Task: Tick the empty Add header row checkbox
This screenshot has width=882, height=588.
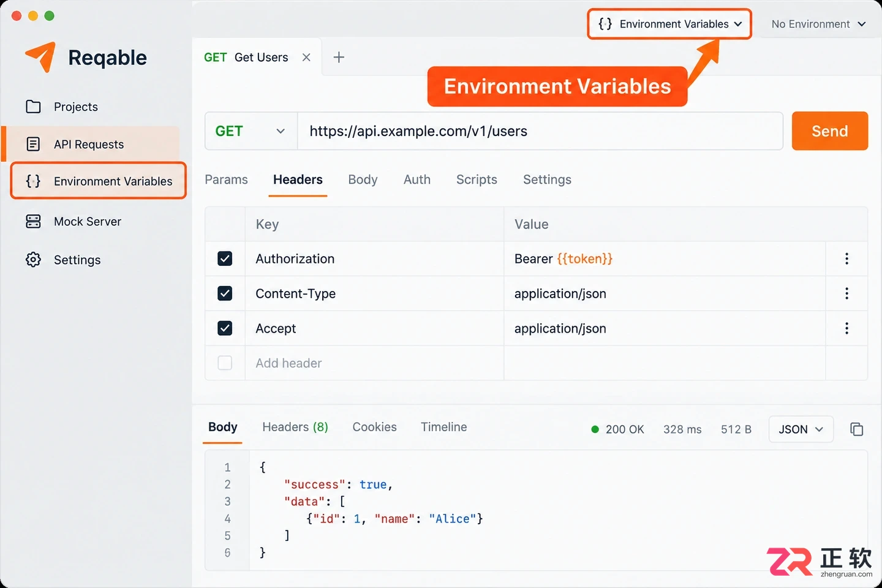Action: tap(225, 363)
